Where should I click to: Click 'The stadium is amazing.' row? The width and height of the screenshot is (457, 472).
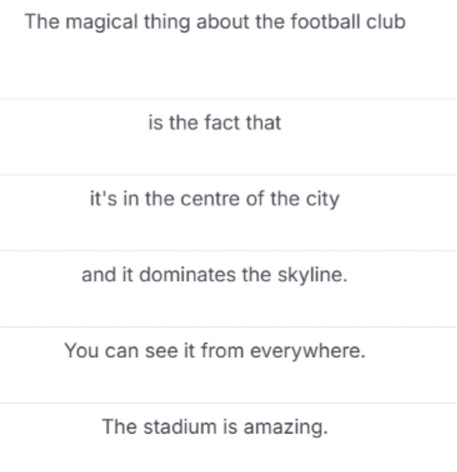[228, 437]
